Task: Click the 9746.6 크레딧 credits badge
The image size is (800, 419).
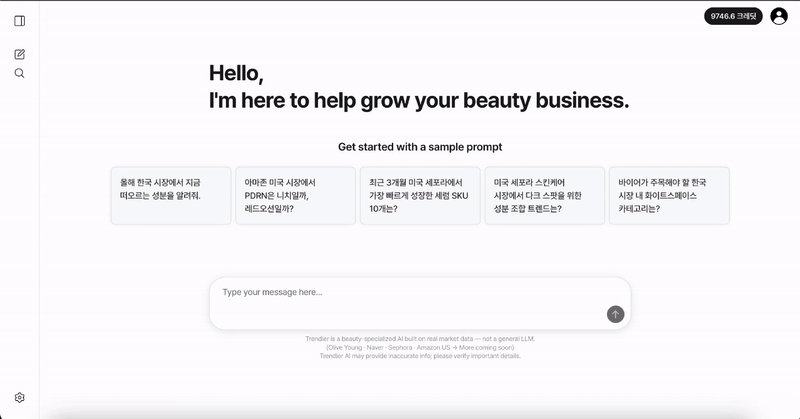Action: click(x=733, y=16)
